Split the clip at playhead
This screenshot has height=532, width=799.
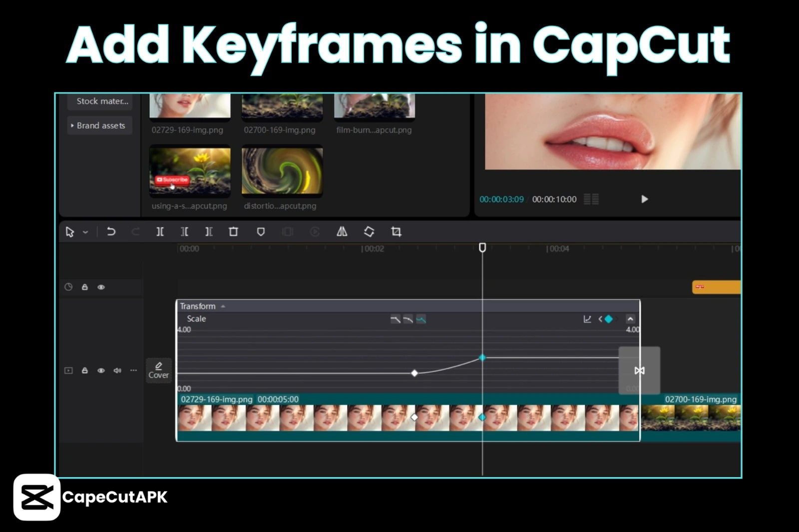point(160,232)
